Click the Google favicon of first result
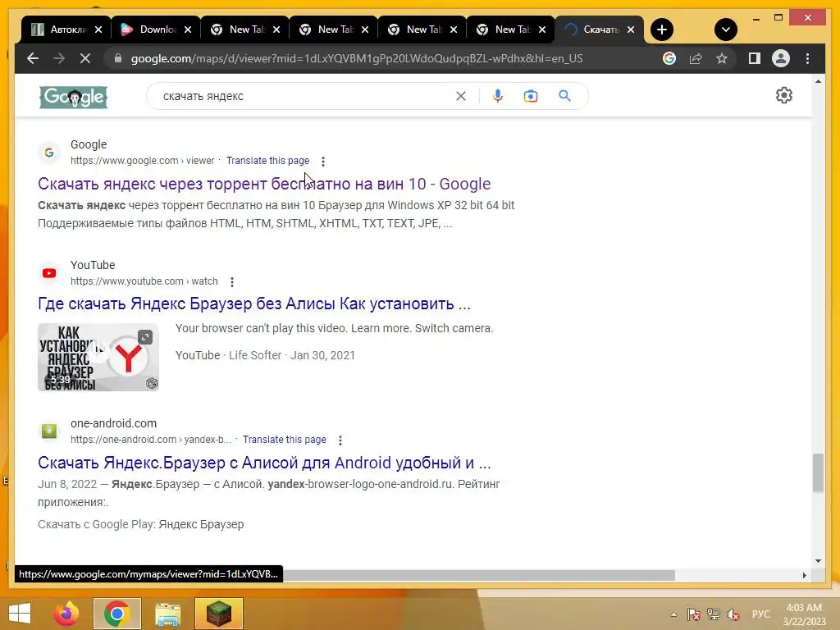 click(x=49, y=153)
